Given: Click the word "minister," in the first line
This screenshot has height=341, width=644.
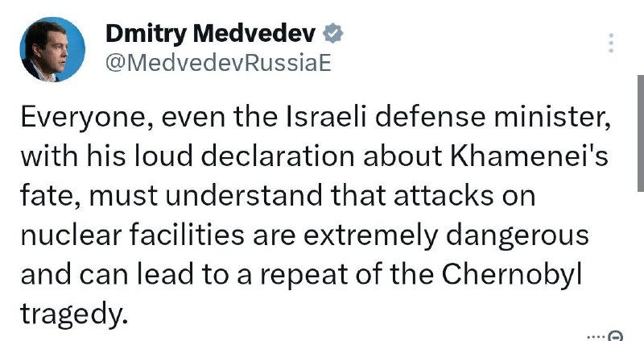Looking at the screenshot, I should pos(552,118).
